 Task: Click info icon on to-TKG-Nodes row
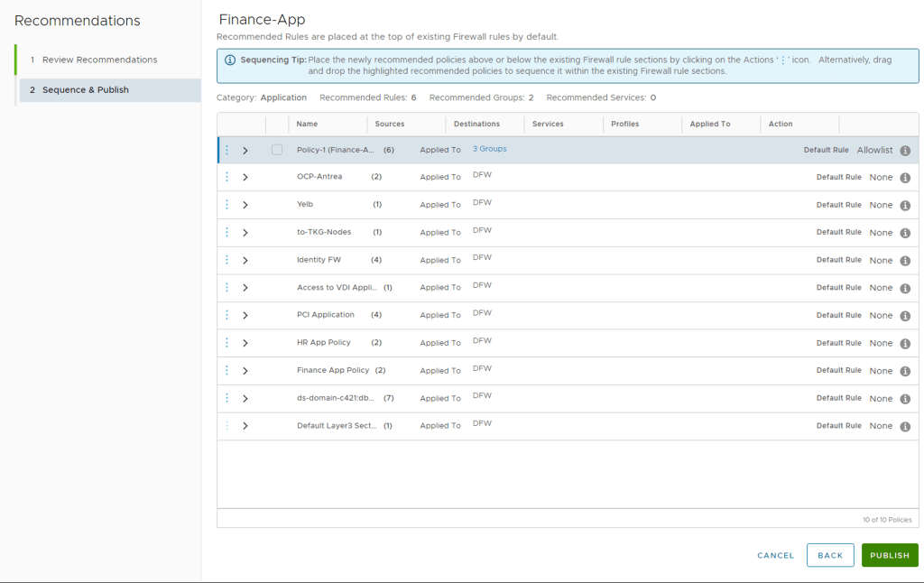pyautogui.click(x=905, y=233)
